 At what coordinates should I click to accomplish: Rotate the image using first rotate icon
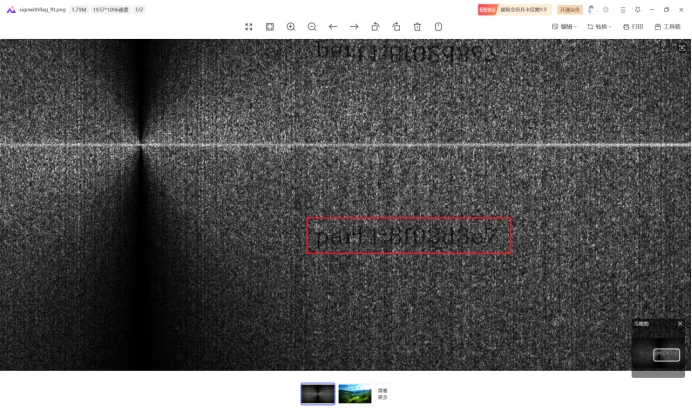pos(375,27)
